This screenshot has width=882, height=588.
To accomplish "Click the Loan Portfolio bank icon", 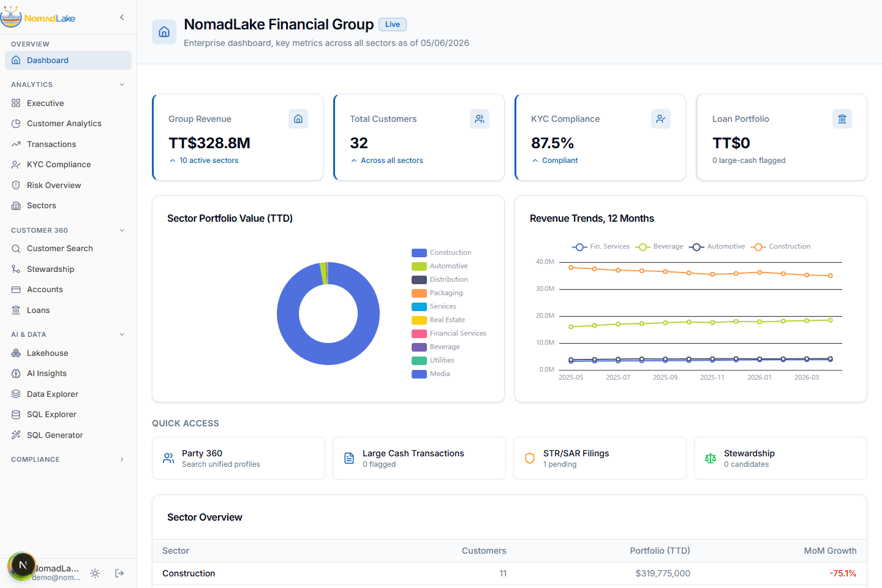I will [842, 119].
